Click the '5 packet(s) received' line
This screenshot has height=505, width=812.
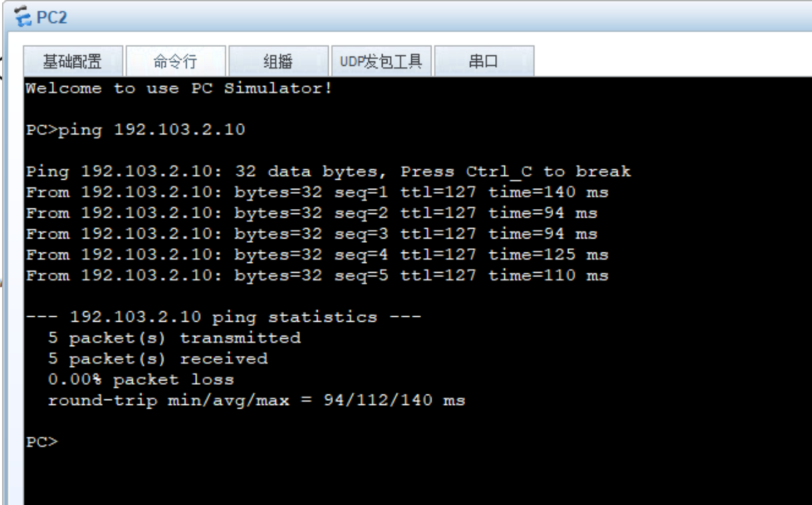[158, 358]
